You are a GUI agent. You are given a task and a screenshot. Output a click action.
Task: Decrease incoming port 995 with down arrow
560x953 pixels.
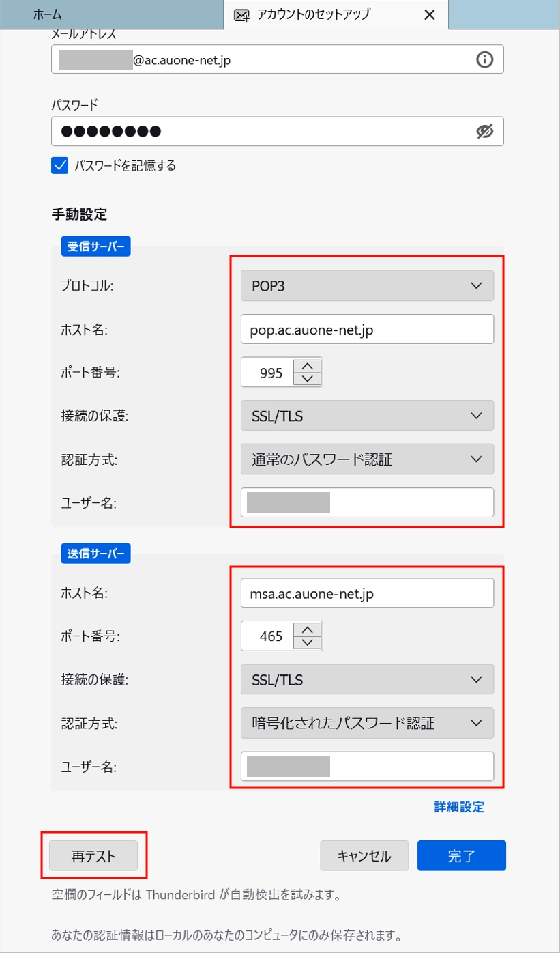(x=307, y=379)
